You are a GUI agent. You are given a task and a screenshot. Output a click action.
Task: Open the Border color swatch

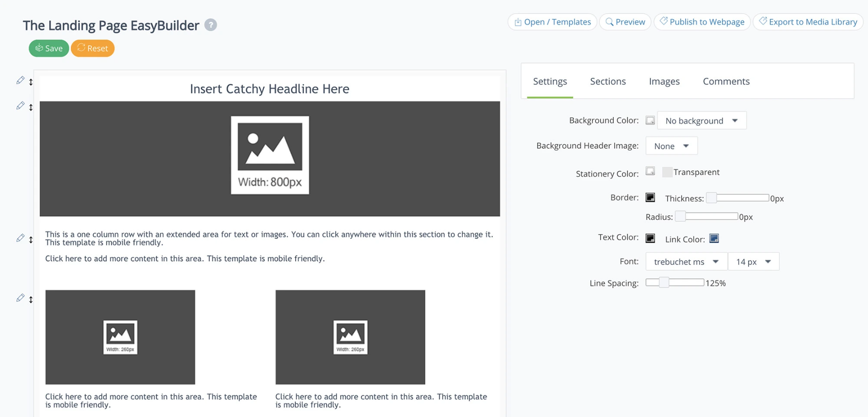point(650,197)
